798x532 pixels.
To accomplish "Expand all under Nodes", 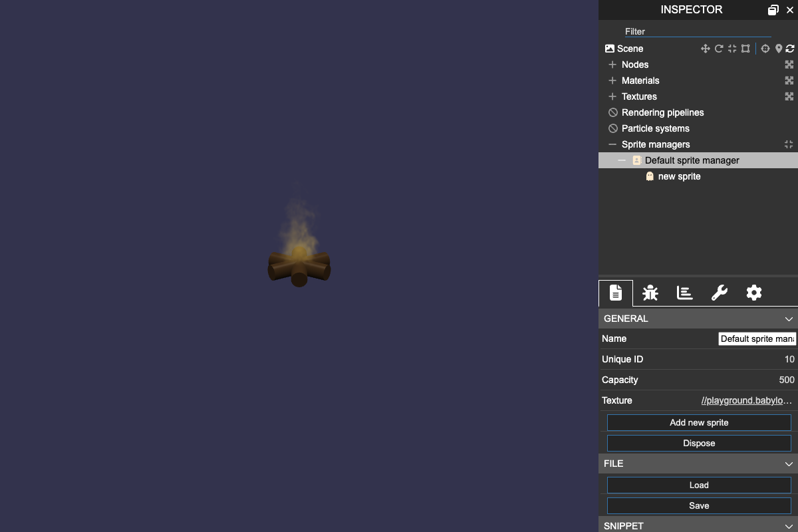I will click(789, 65).
